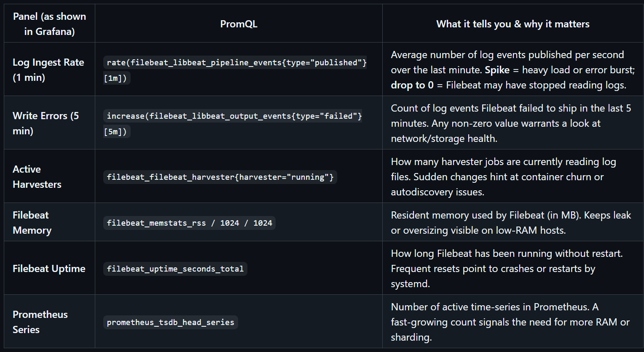This screenshot has height=352, width=644.
Task: Click the "PromQL" column header
Action: [239, 24]
